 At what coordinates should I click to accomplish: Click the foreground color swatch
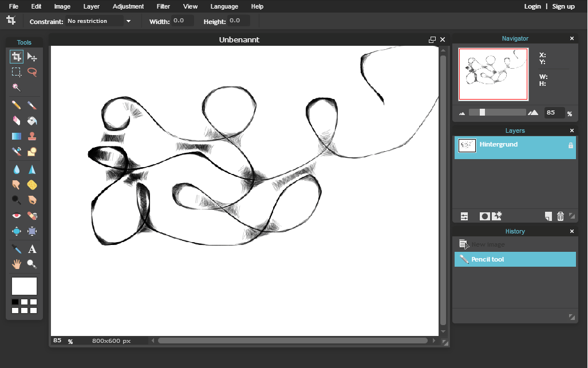(24, 286)
